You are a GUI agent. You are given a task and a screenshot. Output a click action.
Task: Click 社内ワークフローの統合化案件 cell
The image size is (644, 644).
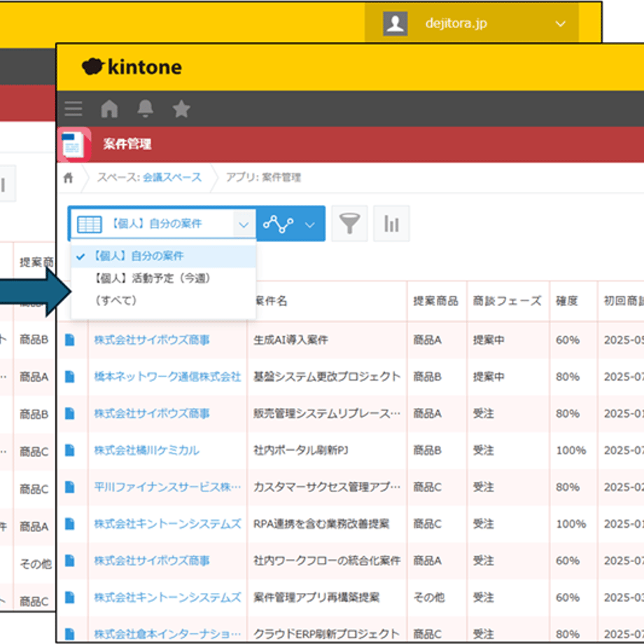pyautogui.click(x=327, y=561)
